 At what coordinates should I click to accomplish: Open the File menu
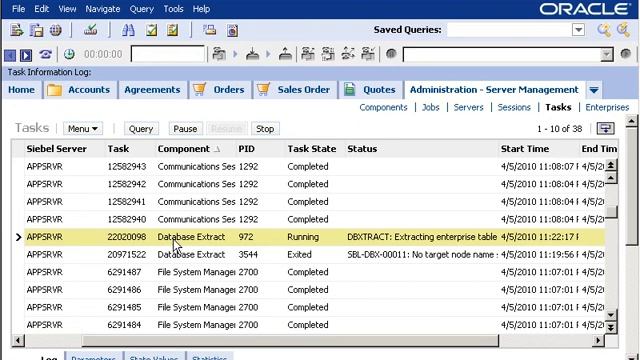pyautogui.click(x=18, y=9)
